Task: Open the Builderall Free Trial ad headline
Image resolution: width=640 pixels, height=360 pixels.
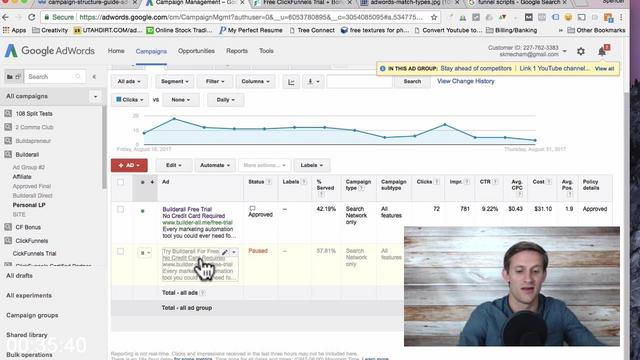Action: [x=187, y=209]
